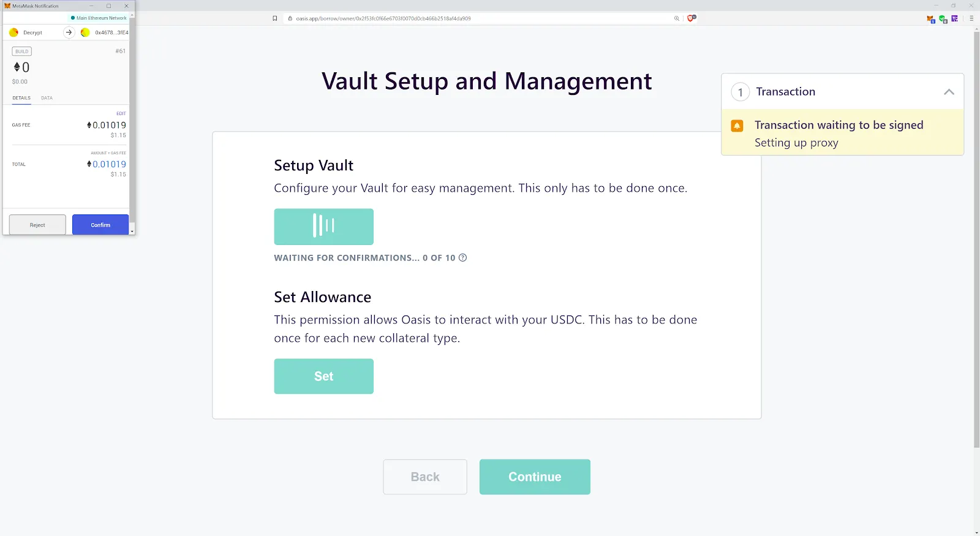The width and height of the screenshot is (980, 536).
Task: Click the recipient avatar beside 0x4678 address
Action: pyautogui.click(x=85, y=32)
